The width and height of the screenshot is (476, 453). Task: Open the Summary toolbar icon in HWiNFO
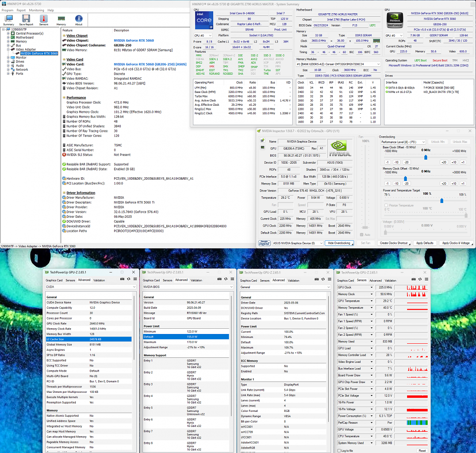[x=8, y=20]
